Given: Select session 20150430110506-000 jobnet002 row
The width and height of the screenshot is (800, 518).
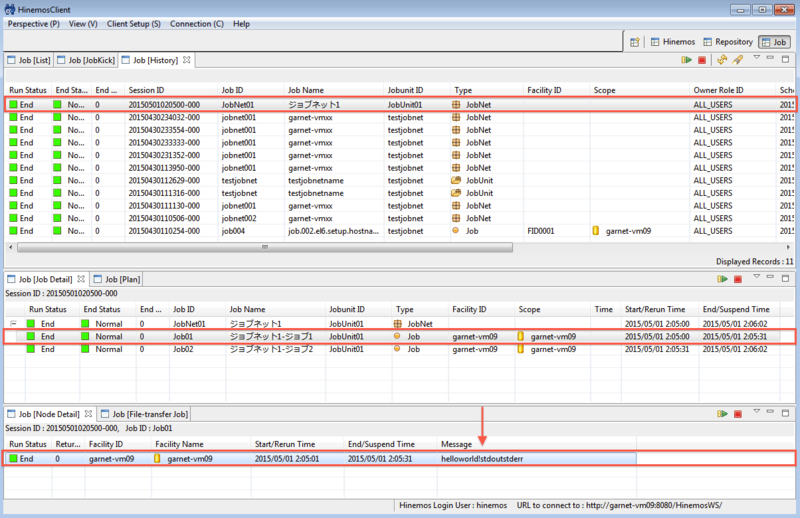Looking at the screenshot, I should point(400,218).
